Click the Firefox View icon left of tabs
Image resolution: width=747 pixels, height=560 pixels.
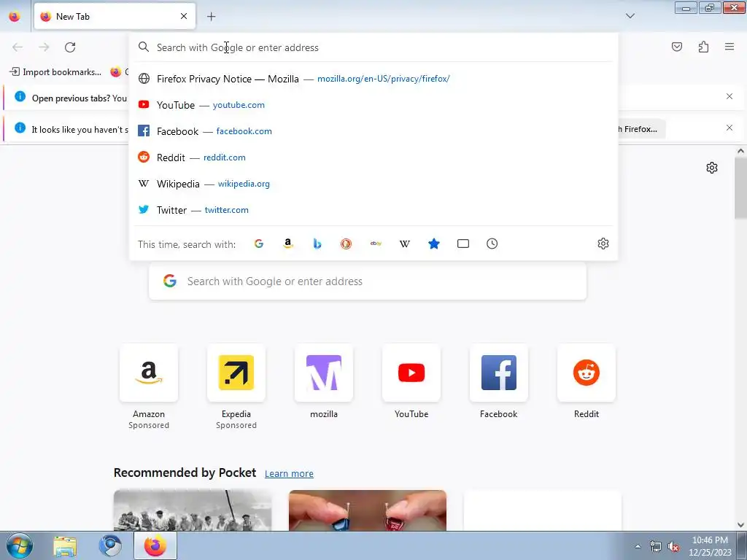point(15,16)
